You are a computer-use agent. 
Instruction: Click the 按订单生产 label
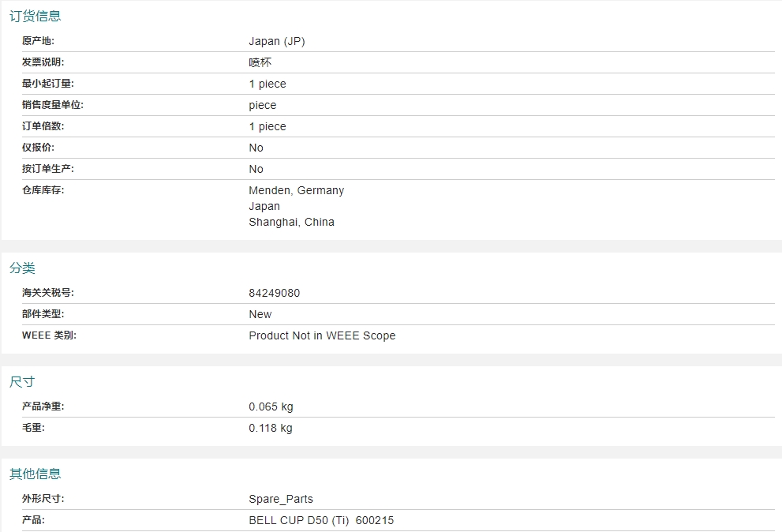[x=48, y=169]
